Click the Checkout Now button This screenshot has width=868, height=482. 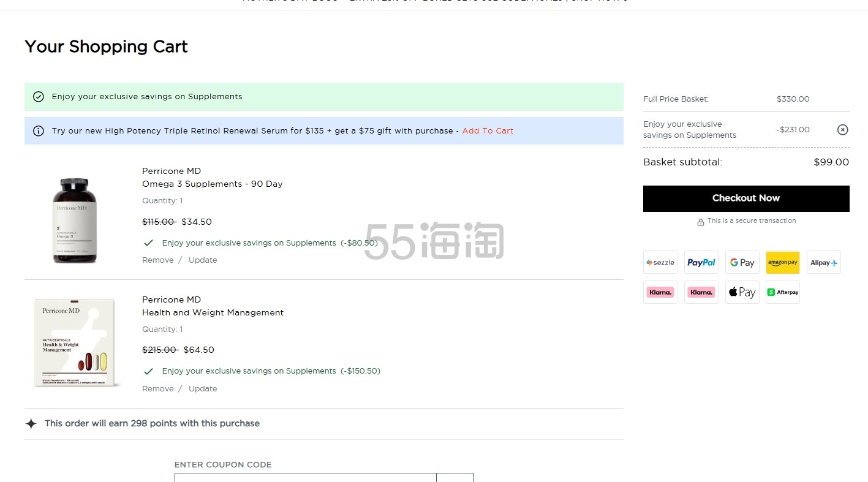(x=745, y=198)
